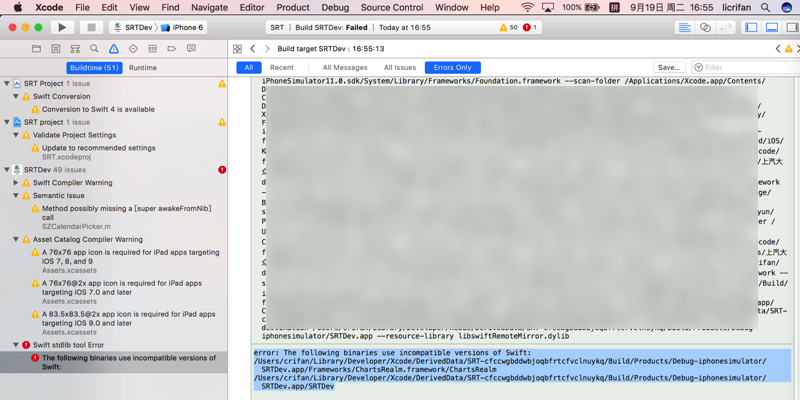Collapse the SRTDev 49 issues group
800x400 pixels.
[x=7, y=170]
